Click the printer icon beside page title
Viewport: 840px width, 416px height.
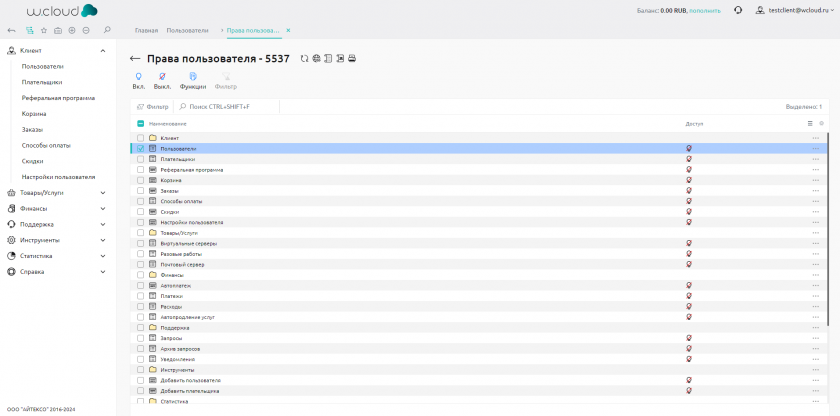tap(352, 59)
